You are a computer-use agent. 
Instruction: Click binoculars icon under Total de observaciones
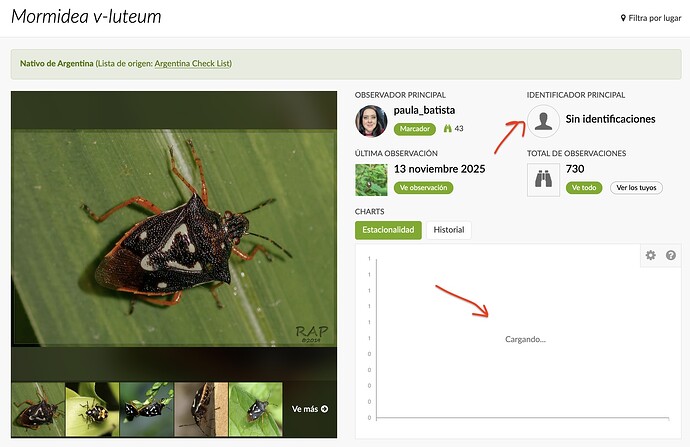(543, 180)
